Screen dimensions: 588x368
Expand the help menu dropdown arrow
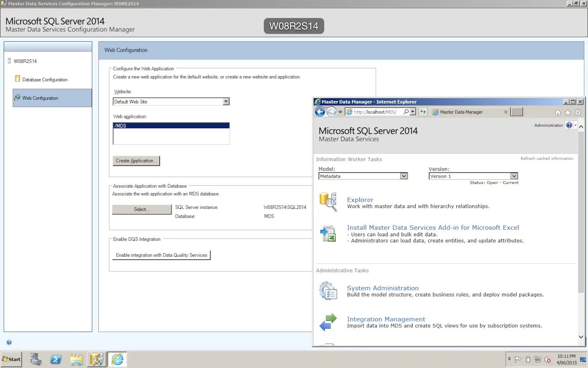click(x=575, y=125)
